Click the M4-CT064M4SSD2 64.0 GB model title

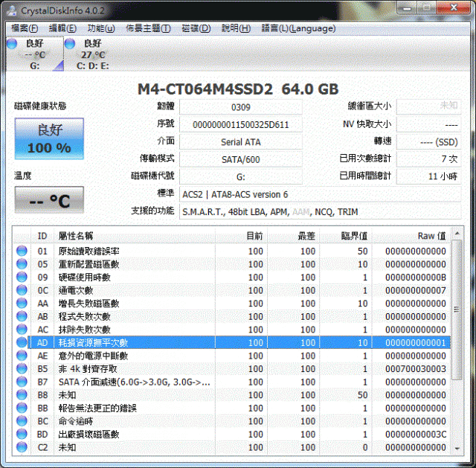(x=238, y=89)
